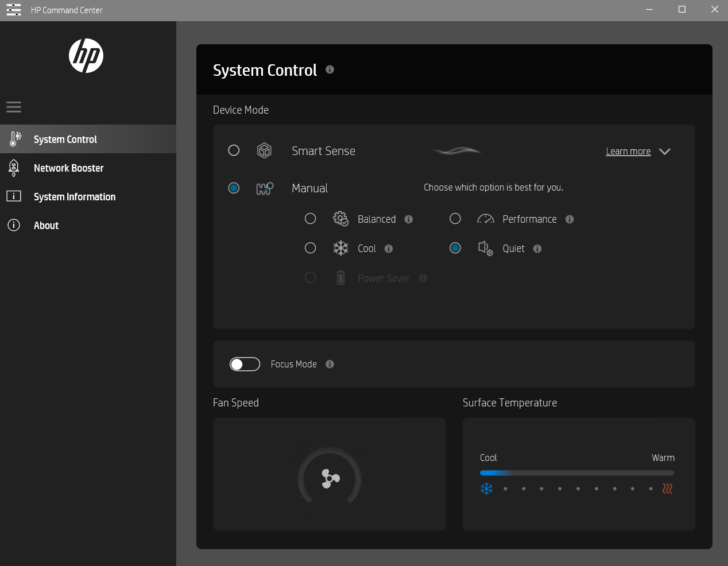Follow the Learn more link

coord(628,152)
